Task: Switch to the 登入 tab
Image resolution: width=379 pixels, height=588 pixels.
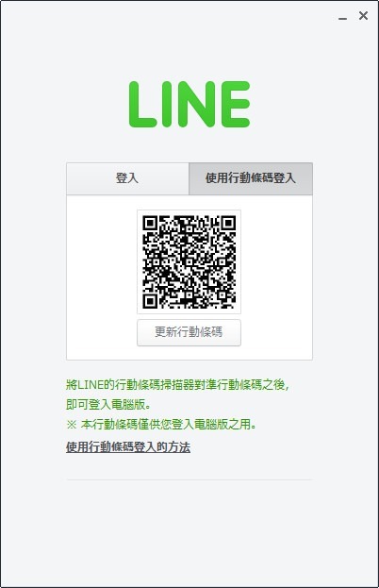Action: [127, 178]
